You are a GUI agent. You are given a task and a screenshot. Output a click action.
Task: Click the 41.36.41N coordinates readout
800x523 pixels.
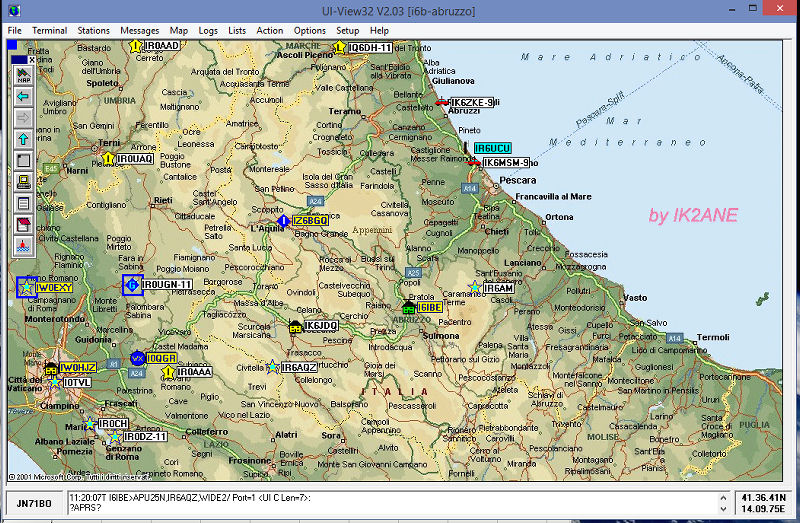coord(763,497)
